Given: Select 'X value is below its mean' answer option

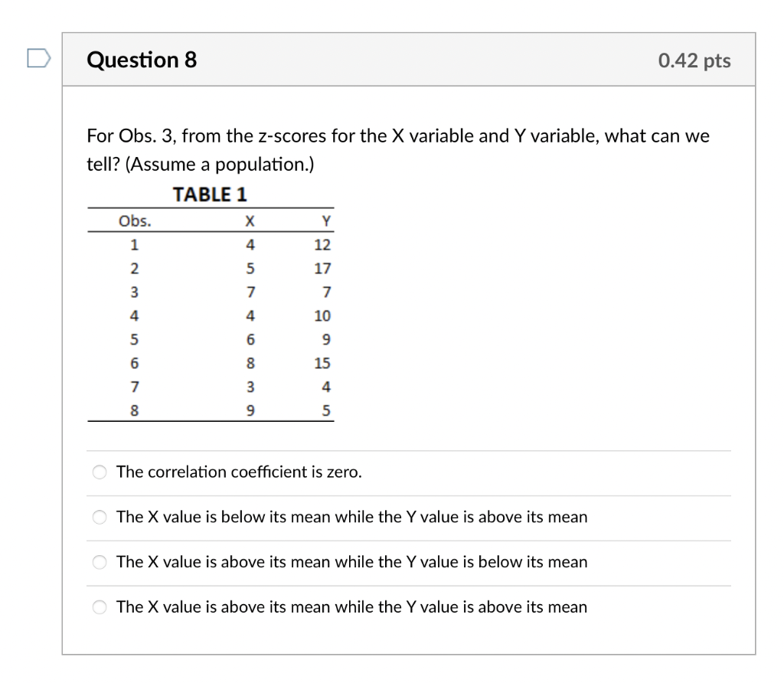Looking at the screenshot, I should click(x=99, y=518).
